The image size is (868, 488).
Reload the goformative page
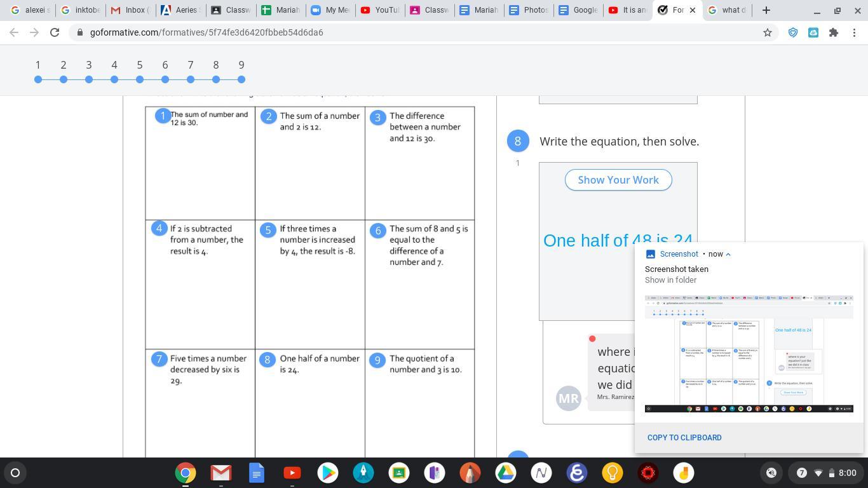[55, 32]
